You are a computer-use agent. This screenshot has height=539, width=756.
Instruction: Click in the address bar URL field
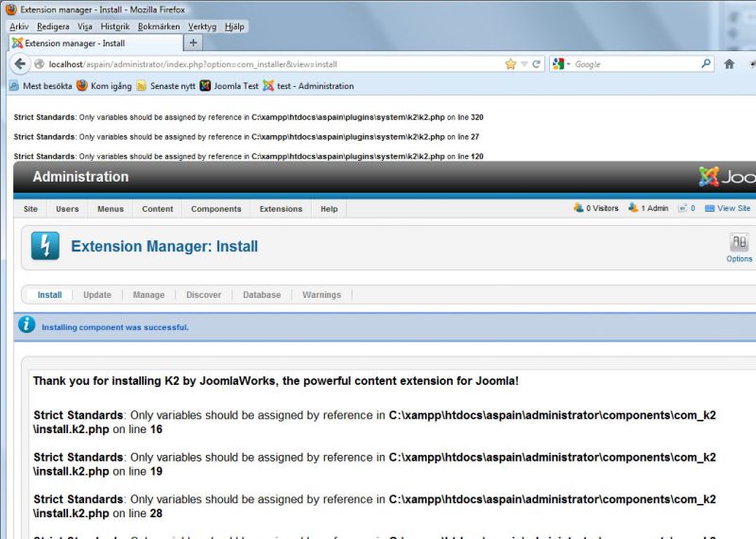(275, 64)
